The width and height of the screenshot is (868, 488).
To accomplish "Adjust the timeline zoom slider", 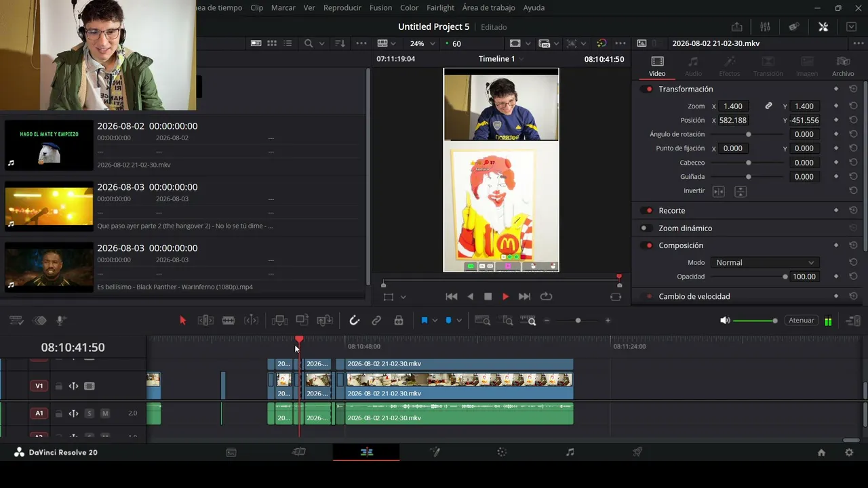I will pyautogui.click(x=578, y=321).
